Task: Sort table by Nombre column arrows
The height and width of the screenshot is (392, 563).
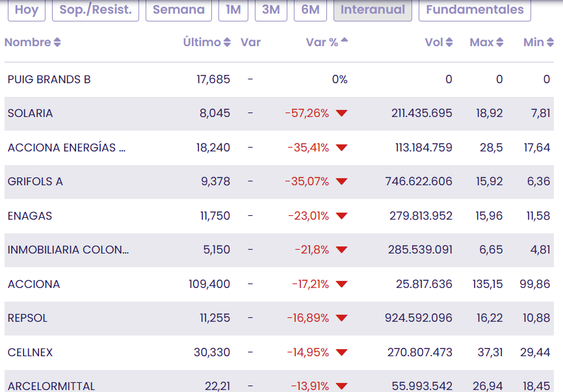Action: click(57, 43)
